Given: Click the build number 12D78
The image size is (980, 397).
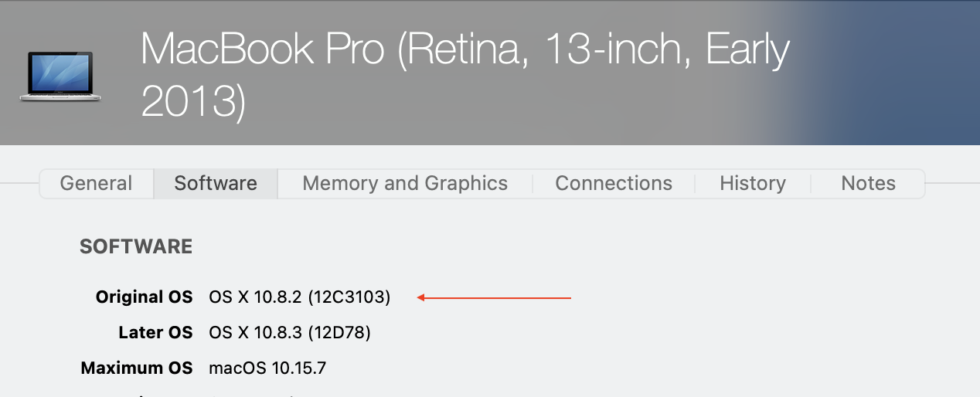Looking at the screenshot, I should (x=339, y=333).
